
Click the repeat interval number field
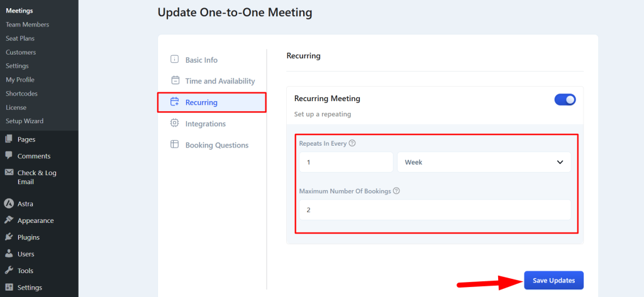click(x=347, y=162)
